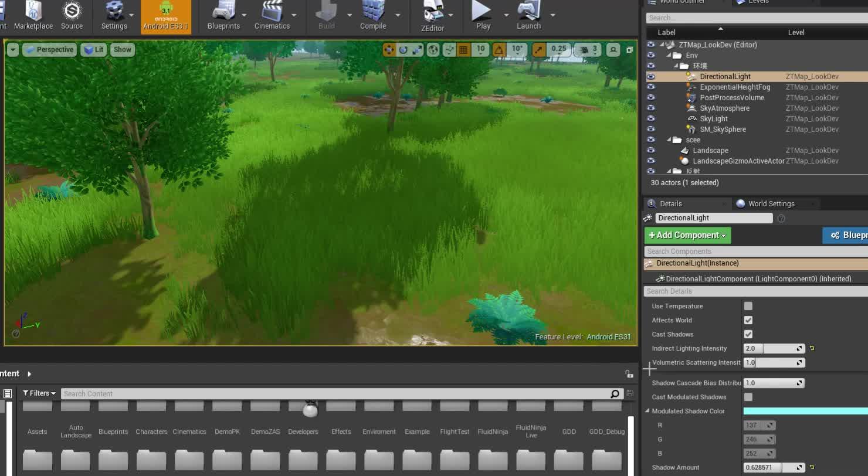Image resolution: width=868 pixels, height=476 pixels.
Task: Toggle visibility of the DirectionalLight actor
Action: tap(651, 76)
